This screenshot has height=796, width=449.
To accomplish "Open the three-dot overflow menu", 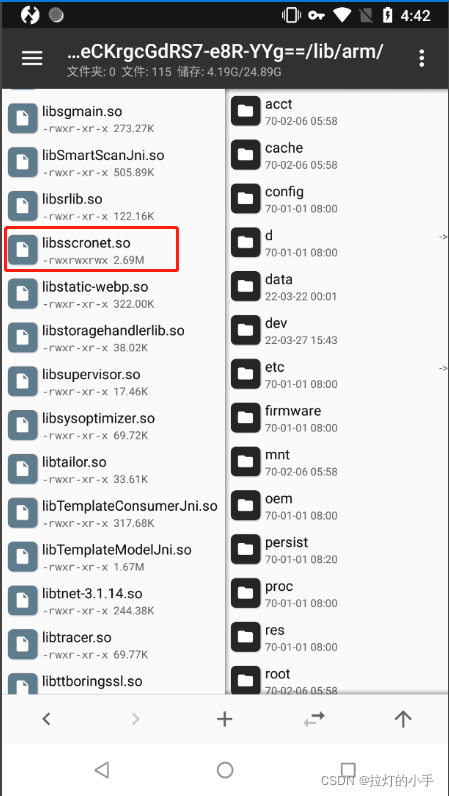I will click(421, 58).
